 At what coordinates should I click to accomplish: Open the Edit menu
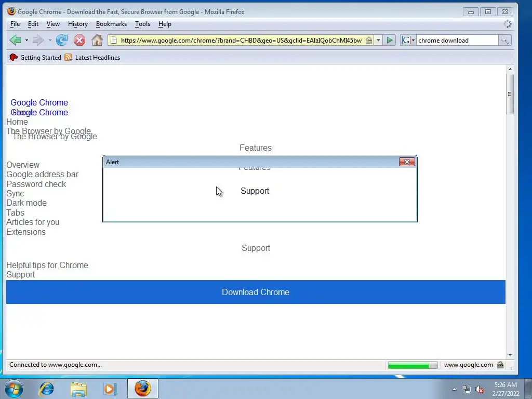pos(33,24)
